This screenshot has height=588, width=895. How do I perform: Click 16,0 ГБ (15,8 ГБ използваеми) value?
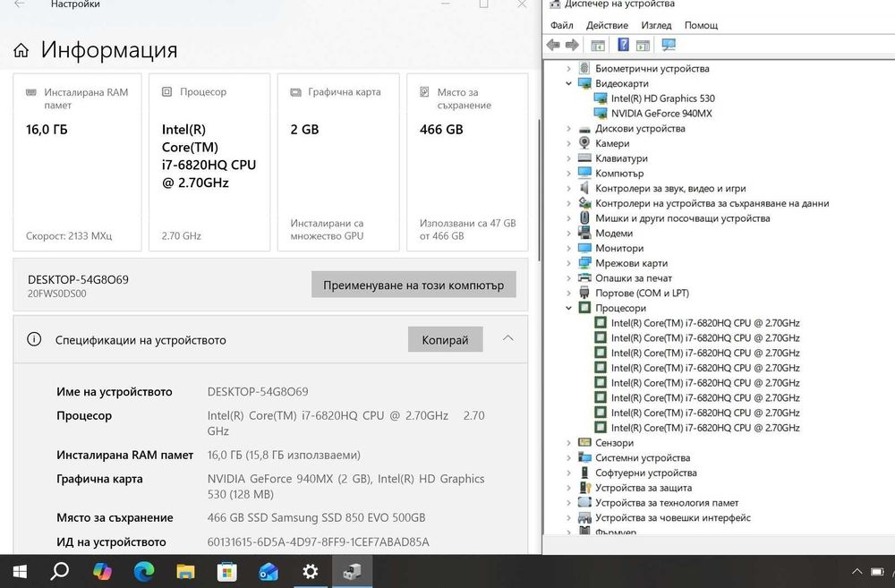click(284, 455)
